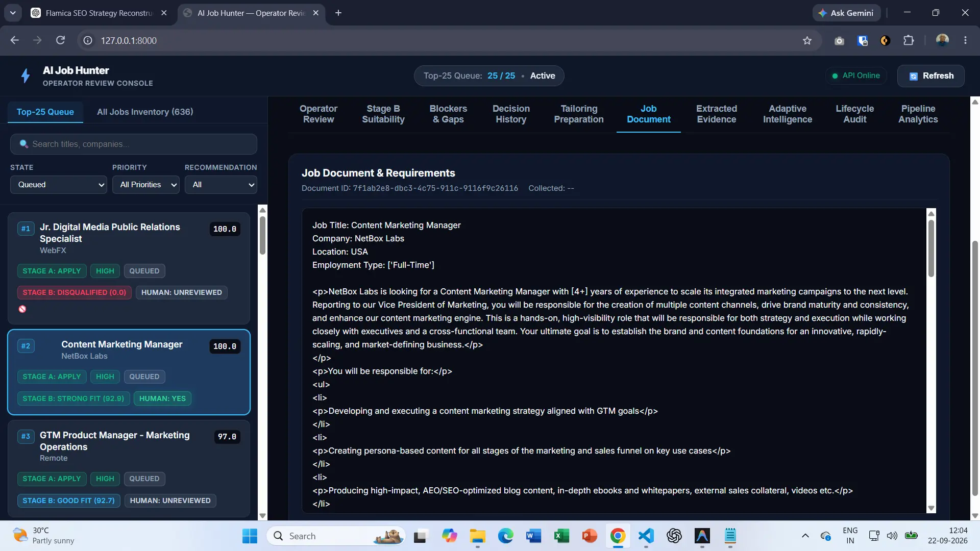Open the Pipeline Analytics tab
The image size is (980, 551).
(x=918, y=114)
